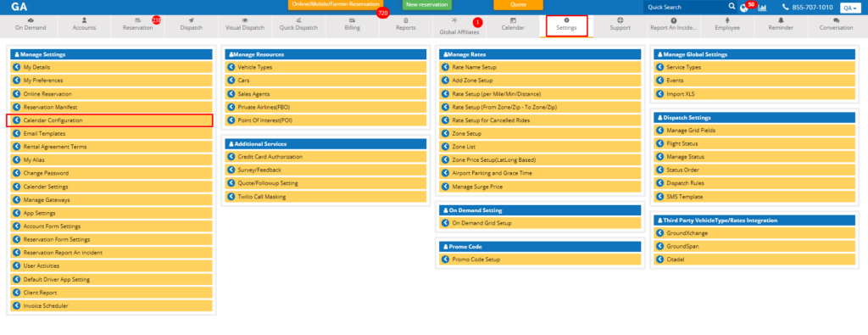
Task: Click the arrow icon beside My Preferences
Action: click(x=17, y=81)
